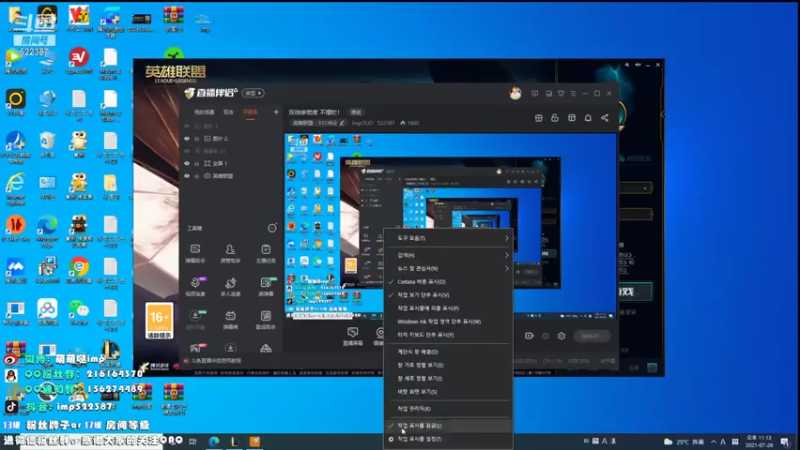This screenshot has width=800, height=450.
Task: Toggle lock on 图片 2 source
Action: coord(197,139)
